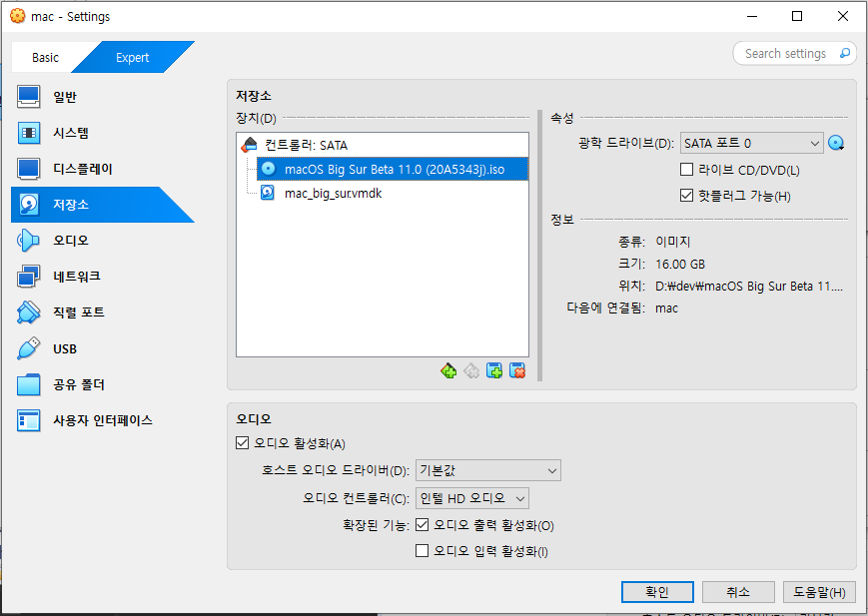Click the 도움말(H) button
The width and height of the screenshot is (868, 616).
pyautogui.click(x=819, y=592)
